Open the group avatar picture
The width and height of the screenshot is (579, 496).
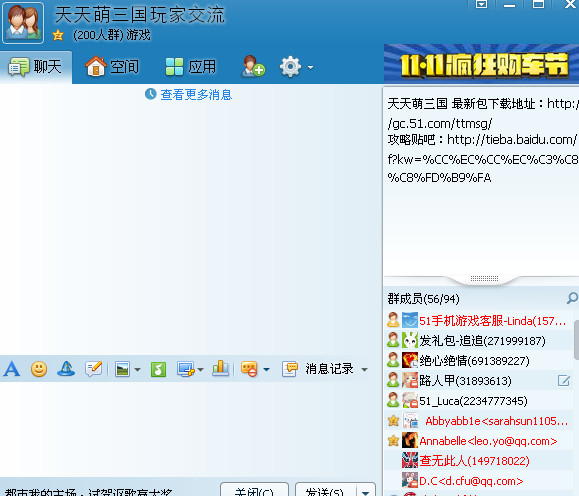click(23, 23)
